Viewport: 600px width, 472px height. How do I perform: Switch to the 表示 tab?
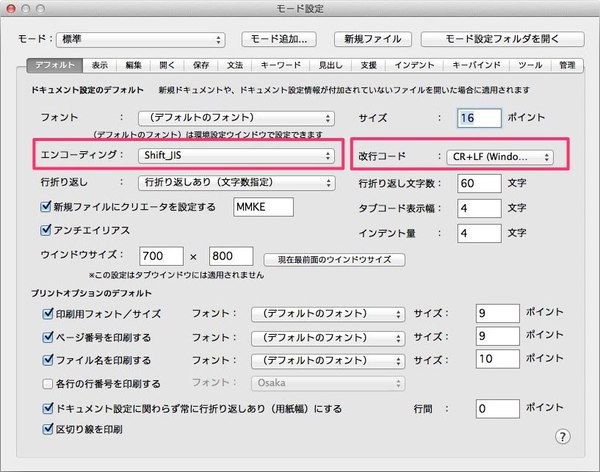(x=99, y=65)
